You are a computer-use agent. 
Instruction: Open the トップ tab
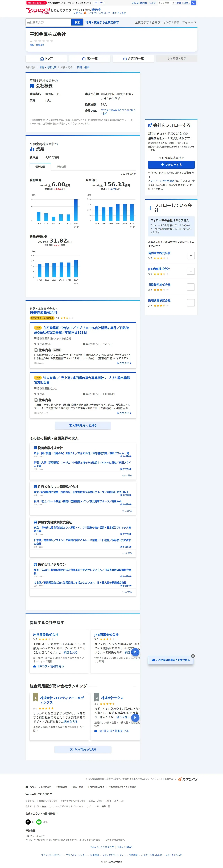(46, 59)
